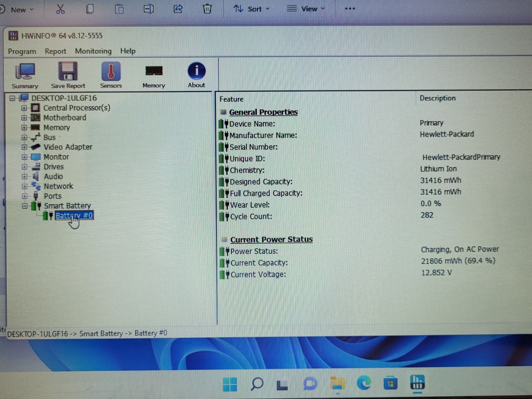
Task: Select Central Processor(s) in the tree
Action: click(77, 108)
